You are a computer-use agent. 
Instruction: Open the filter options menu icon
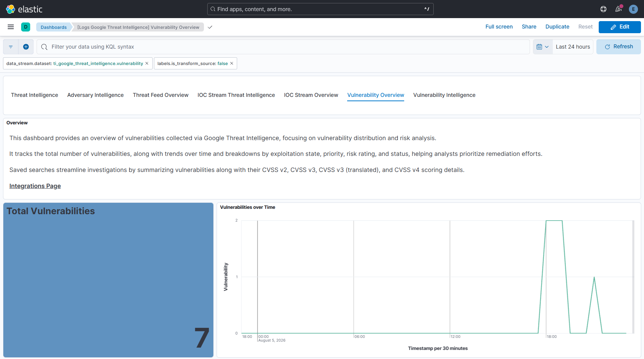pyautogui.click(x=11, y=47)
